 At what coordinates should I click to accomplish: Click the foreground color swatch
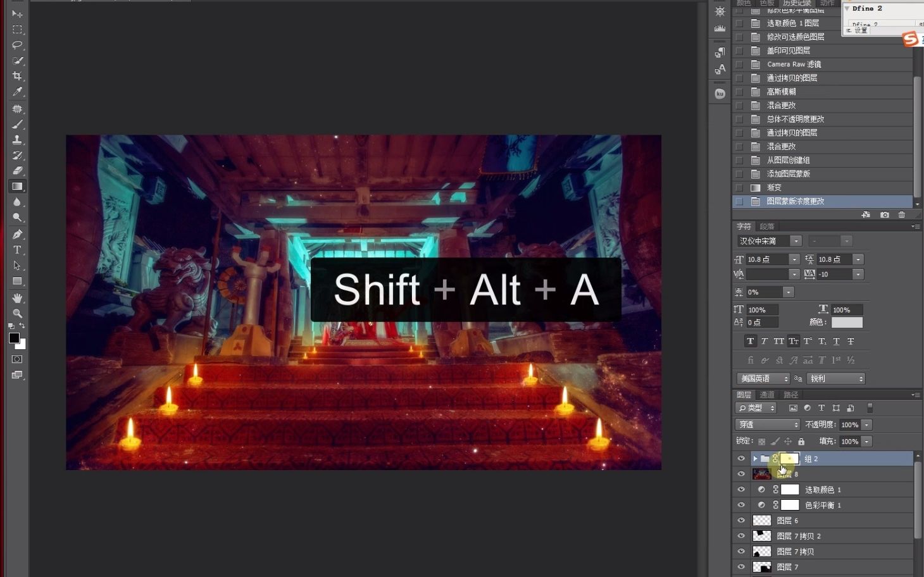click(x=14, y=338)
